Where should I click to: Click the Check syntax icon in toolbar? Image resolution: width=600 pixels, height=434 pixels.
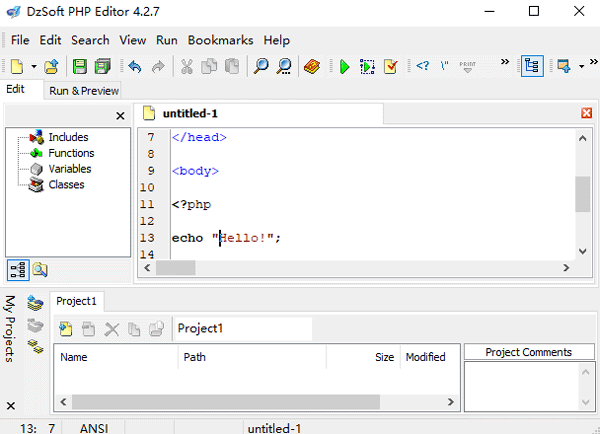[391, 67]
